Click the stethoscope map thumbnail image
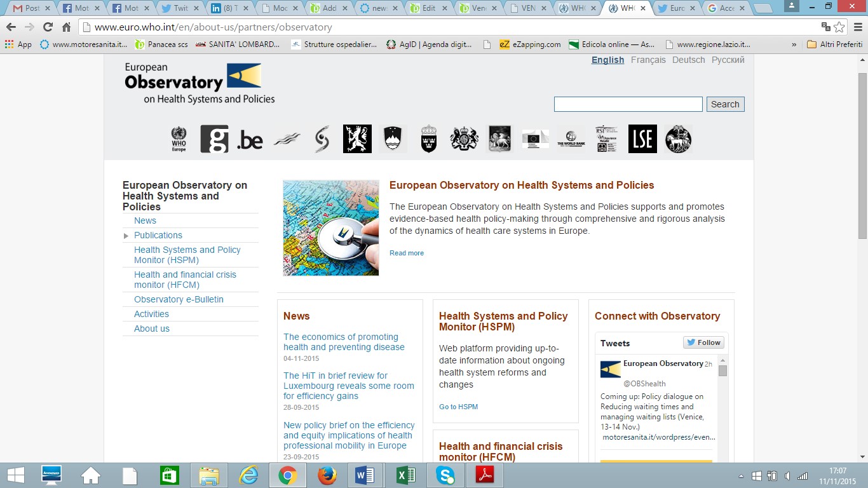 click(x=331, y=228)
